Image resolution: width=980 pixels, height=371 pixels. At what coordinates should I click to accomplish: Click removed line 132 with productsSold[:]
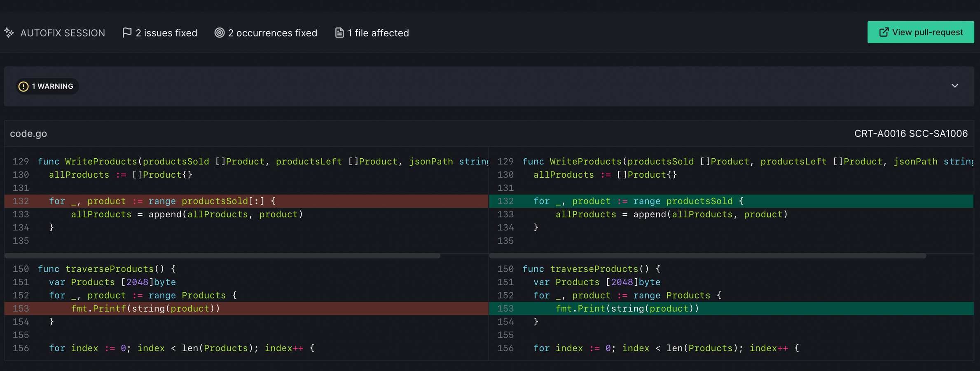pyautogui.click(x=246, y=201)
